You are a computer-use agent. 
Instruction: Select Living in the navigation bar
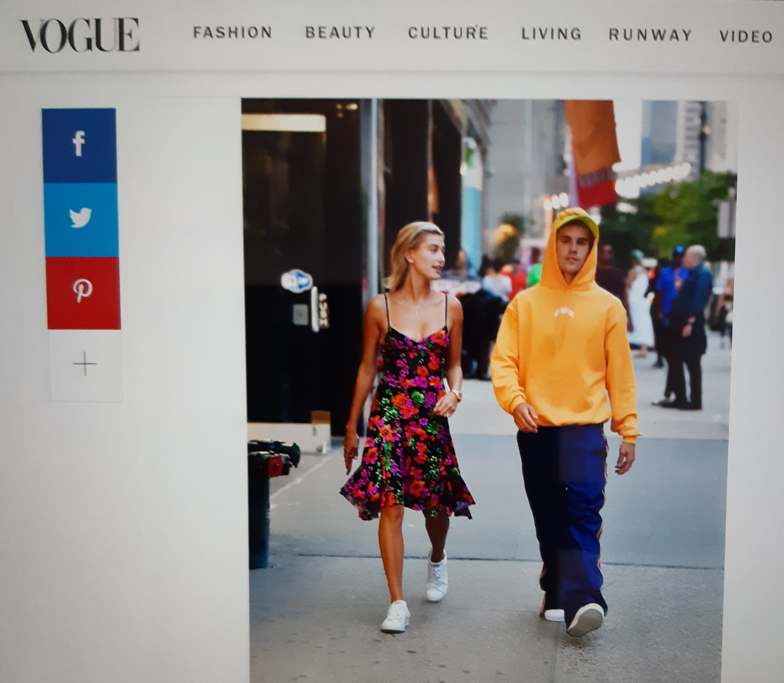point(551,34)
